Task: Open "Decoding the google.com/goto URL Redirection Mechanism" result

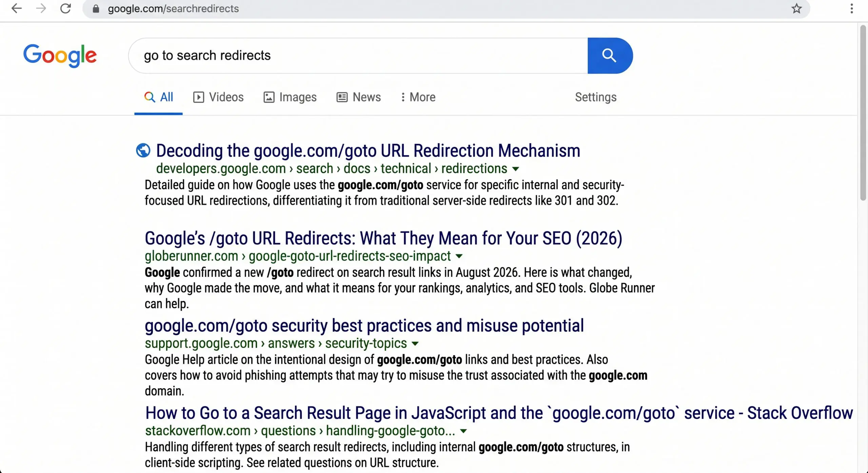Action: 368,151
